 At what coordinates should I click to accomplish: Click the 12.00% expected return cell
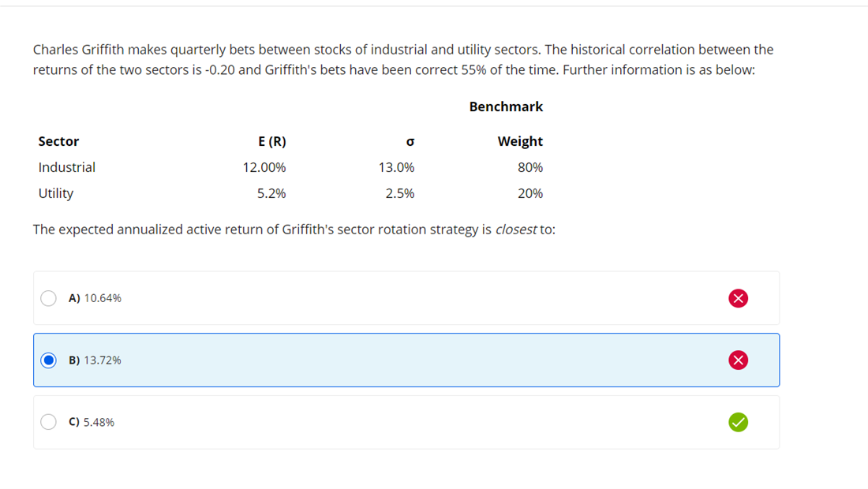click(264, 167)
